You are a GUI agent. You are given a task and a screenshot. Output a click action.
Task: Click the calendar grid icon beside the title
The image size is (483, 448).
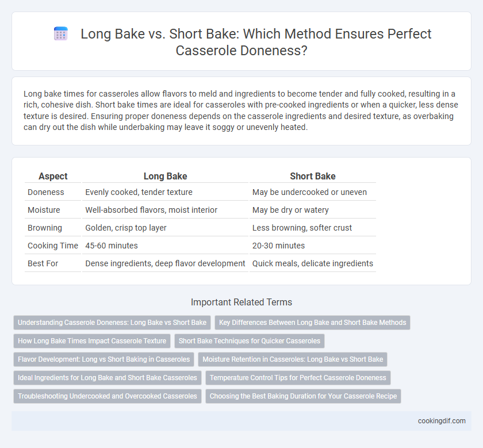61,33
